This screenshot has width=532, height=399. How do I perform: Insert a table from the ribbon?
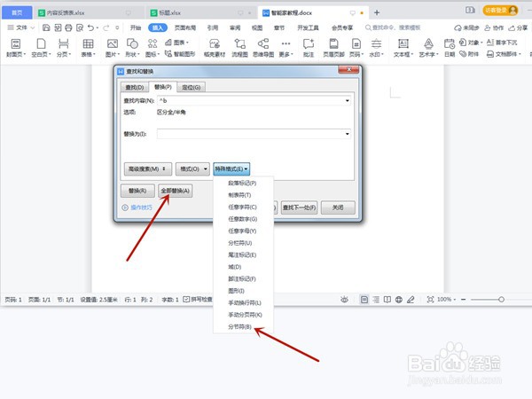[x=88, y=48]
